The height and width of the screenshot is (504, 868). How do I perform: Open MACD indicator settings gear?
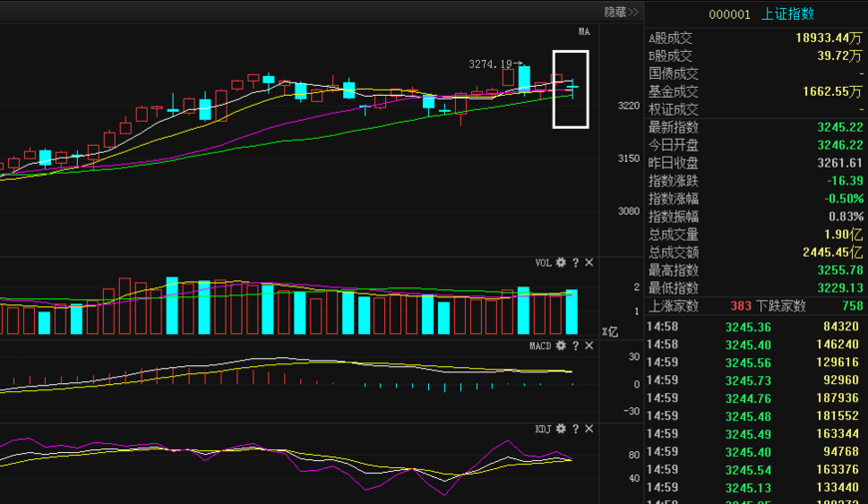[561, 345]
